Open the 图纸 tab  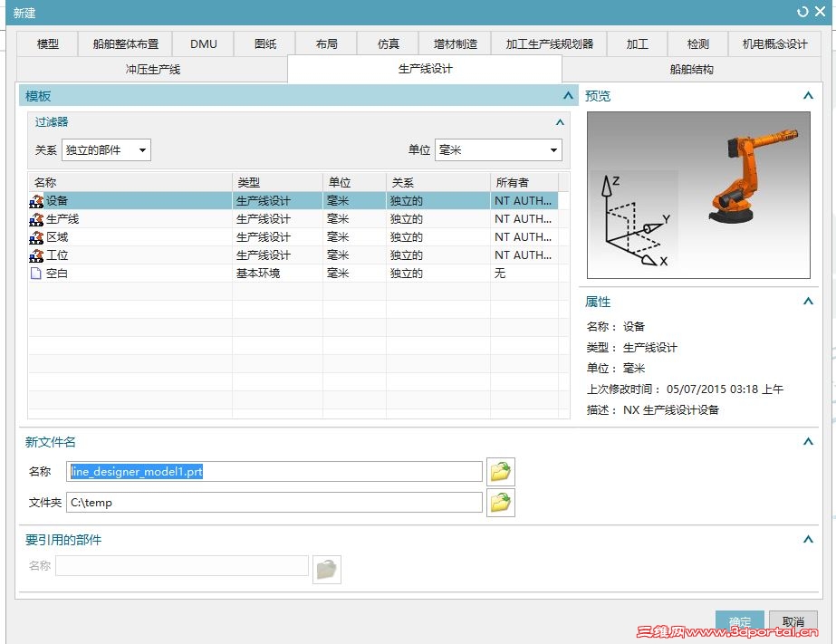[265, 43]
